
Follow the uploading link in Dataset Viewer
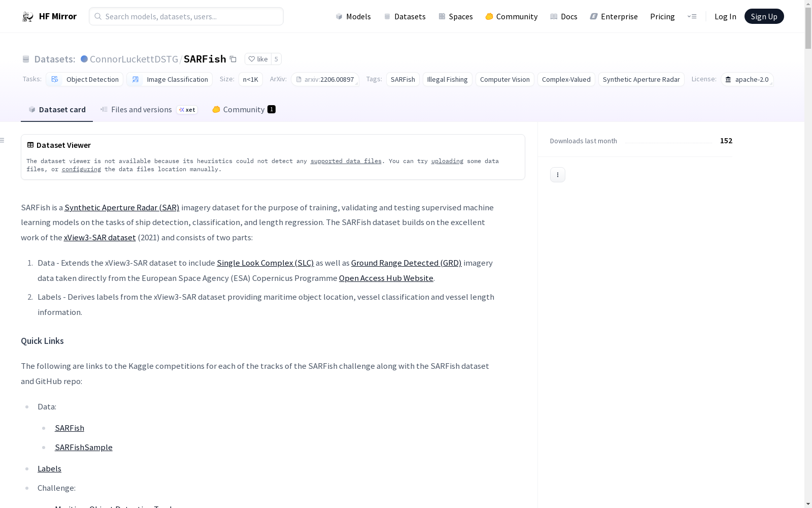(447, 161)
